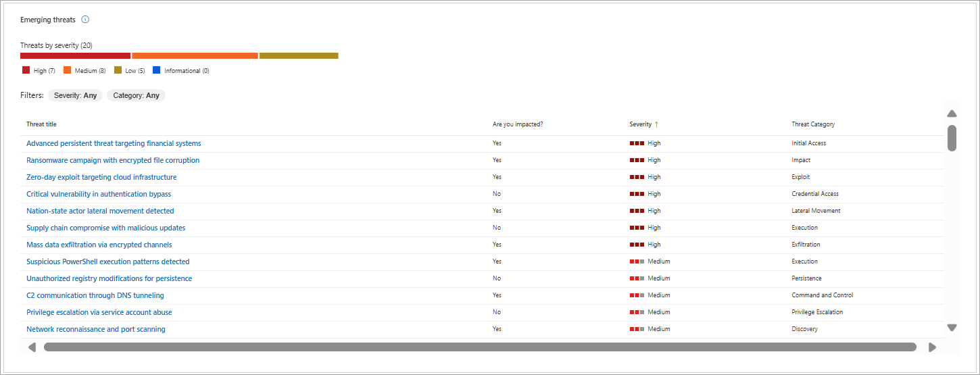Viewport: 980px width, 375px height.
Task: Click Initial Access category cell
Action: pos(808,143)
